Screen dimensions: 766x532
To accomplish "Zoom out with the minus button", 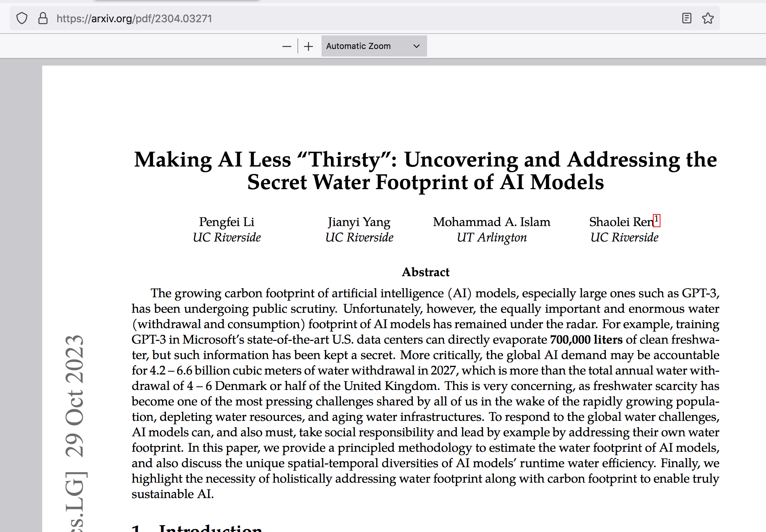I will tap(286, 46).
